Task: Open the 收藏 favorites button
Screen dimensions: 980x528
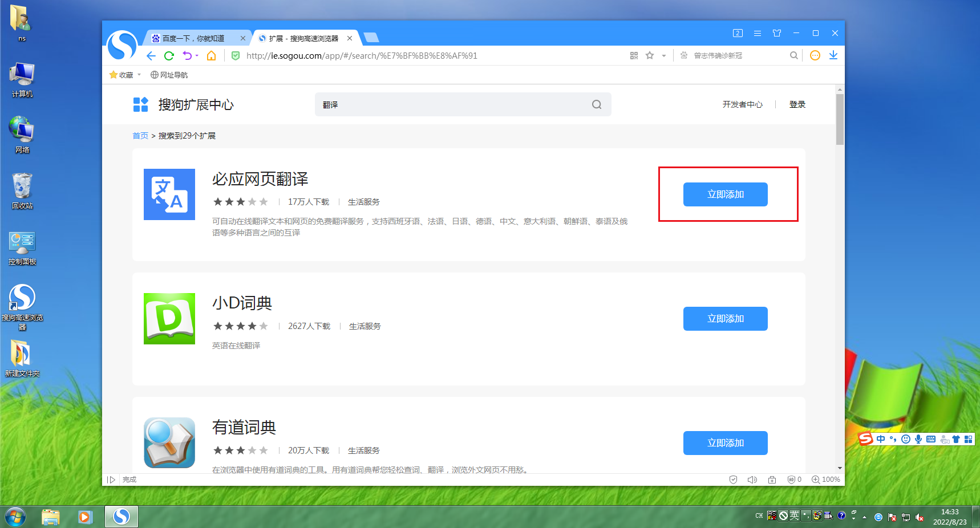Action: point(122,75)
